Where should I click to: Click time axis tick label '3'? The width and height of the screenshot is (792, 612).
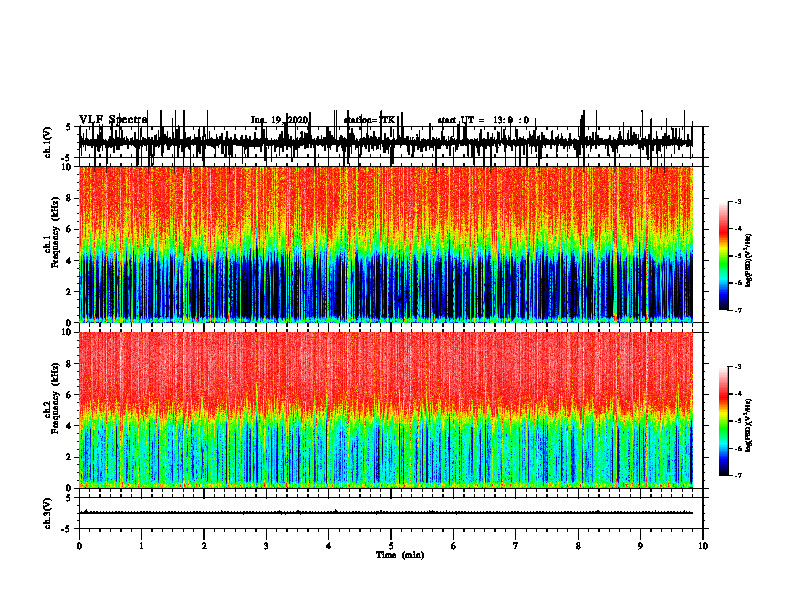click(266, 546)
